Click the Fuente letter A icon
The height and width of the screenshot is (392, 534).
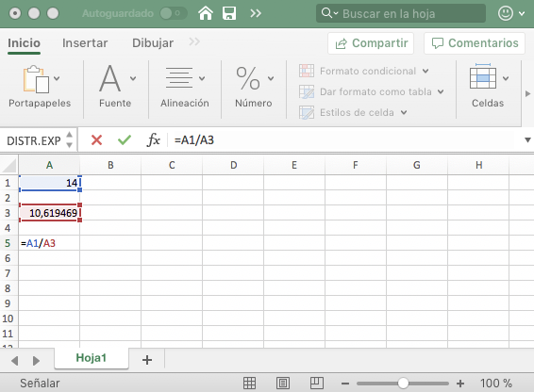[109, 78]
